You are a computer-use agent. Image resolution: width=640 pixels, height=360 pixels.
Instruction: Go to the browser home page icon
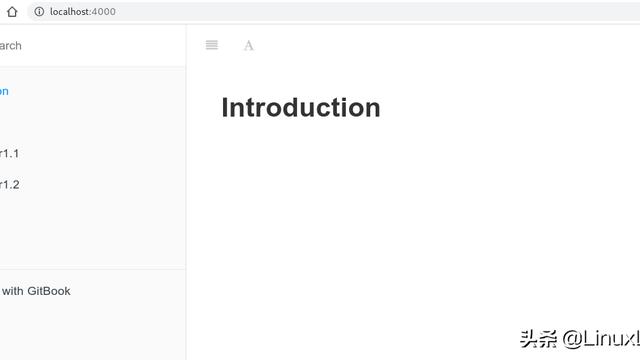pos(12,12)
